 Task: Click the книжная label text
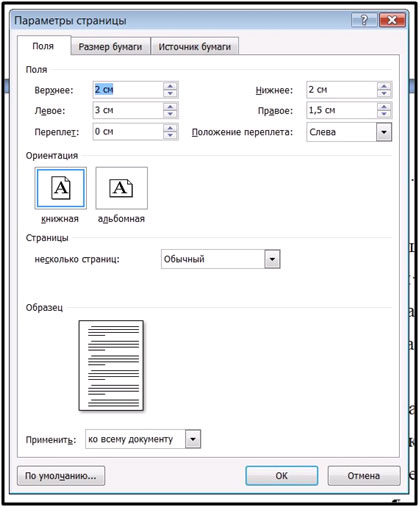pyautogui.click(x=60, y=219)
